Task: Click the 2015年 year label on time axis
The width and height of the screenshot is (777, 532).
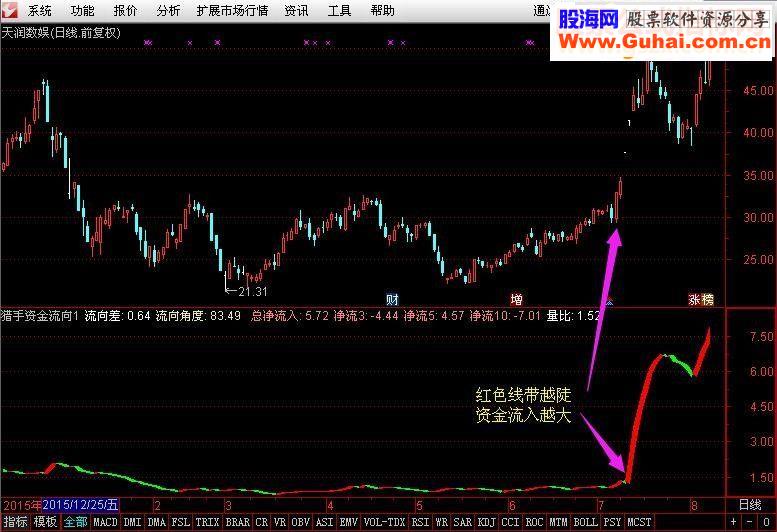Action: point(22,505)
